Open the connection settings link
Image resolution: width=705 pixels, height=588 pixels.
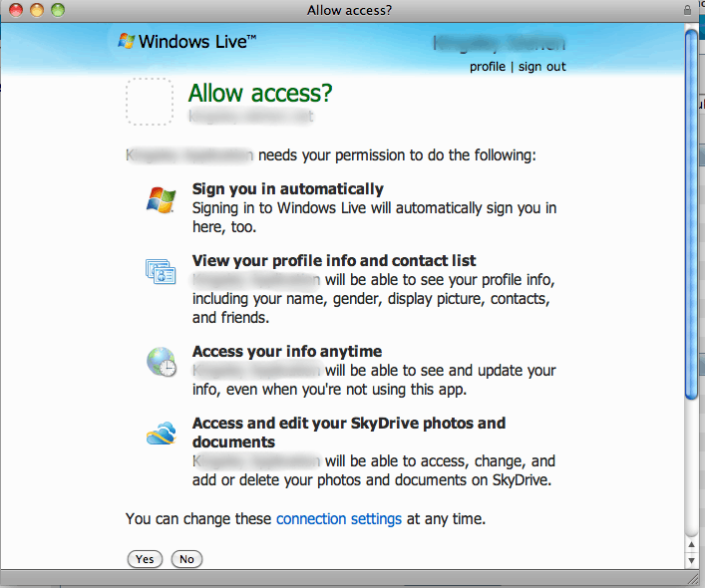click(x=339, y=519)
